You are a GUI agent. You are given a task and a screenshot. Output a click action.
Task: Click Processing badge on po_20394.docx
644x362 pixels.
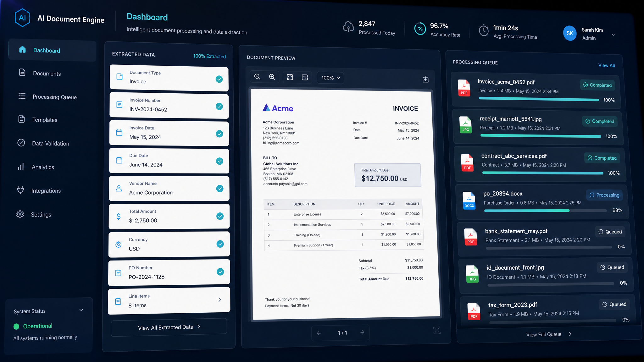coord(604,195)
